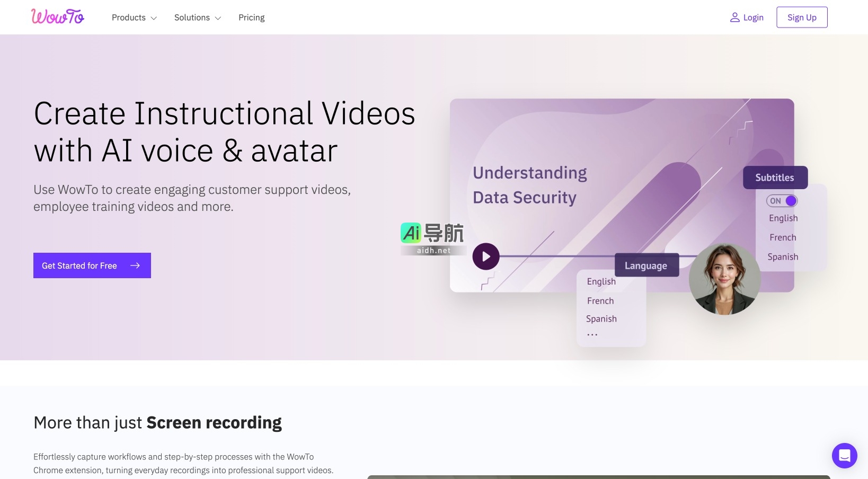Click the user icon beside Login
868x479 pixels.
coord(734,17)
